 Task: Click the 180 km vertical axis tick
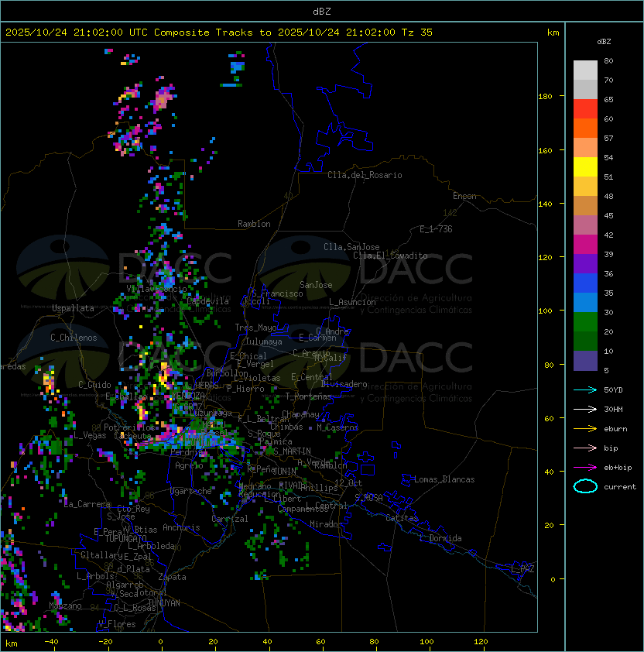545,97
